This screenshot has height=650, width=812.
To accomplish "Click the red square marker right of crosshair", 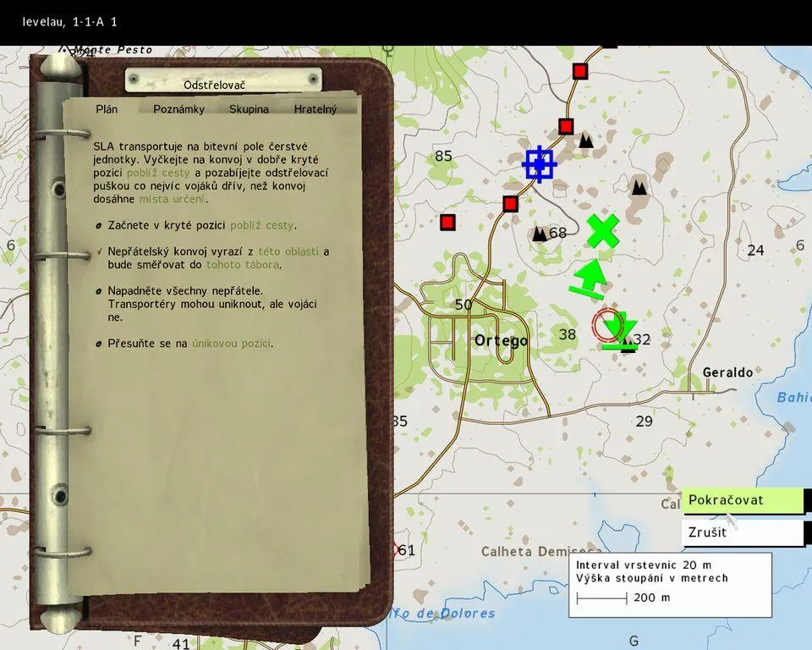I will tap(566, 127).
